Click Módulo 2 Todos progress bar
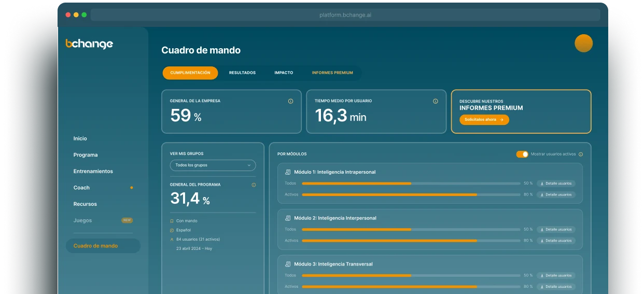 [411, 229]
